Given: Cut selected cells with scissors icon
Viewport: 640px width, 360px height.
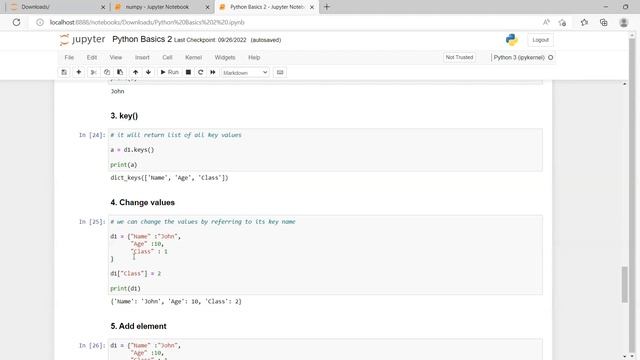Looking at the screenshot, I should (93, 72).
